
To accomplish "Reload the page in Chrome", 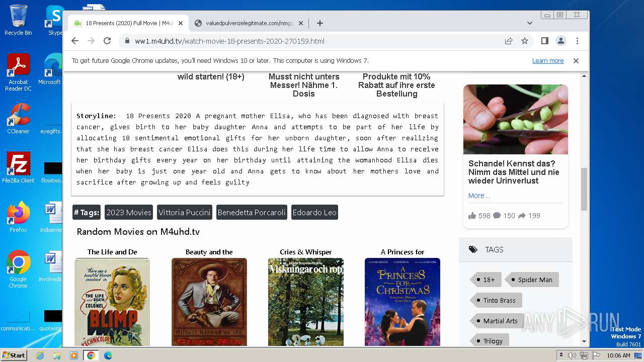I will [107, 41].
